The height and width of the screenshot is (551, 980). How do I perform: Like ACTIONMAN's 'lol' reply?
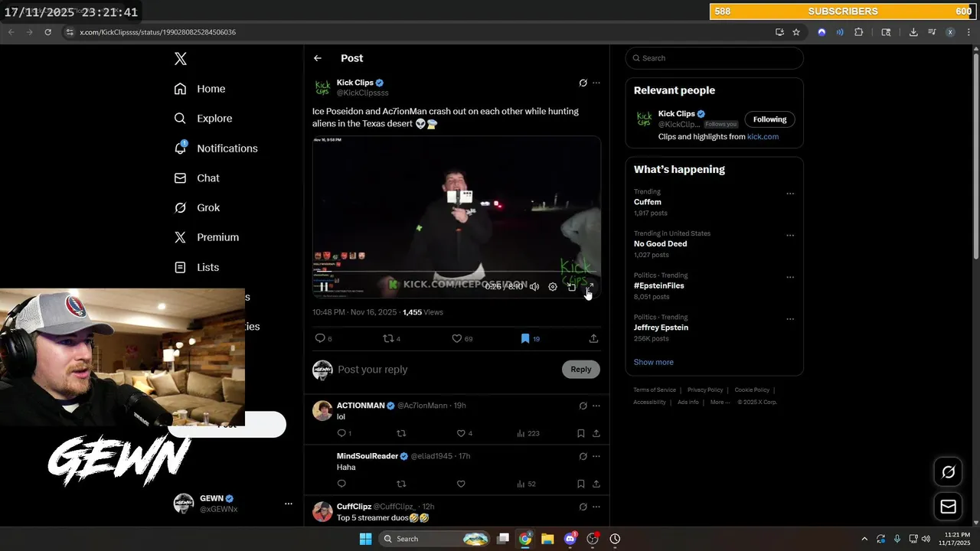click(x=461, y=433)
